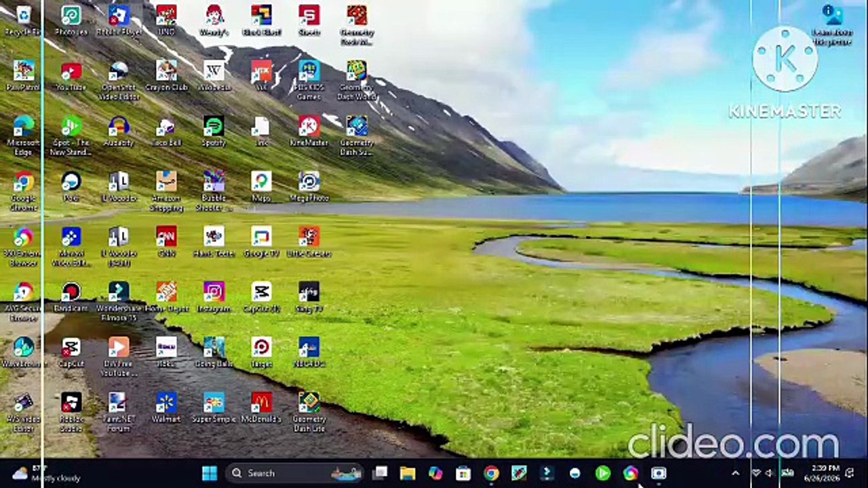Launch the Photopea shortcut
This screenshot has height=488, width=868.
[x=71, y=20]
